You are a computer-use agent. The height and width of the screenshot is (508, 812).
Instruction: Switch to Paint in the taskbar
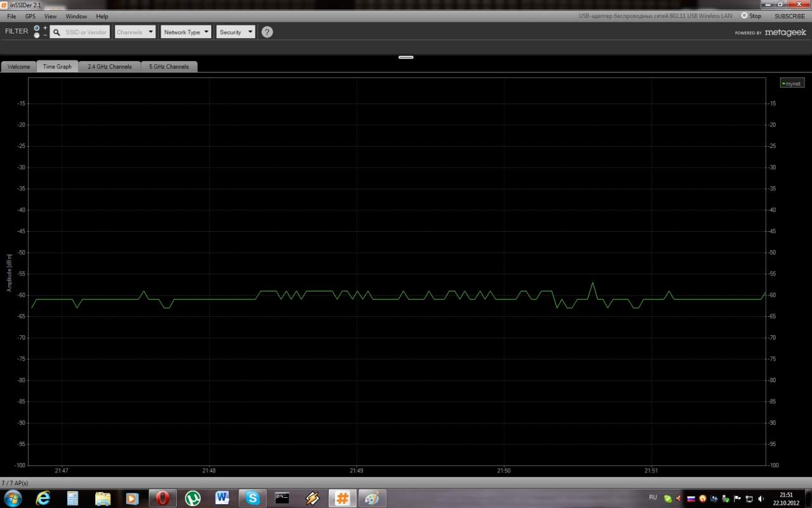coord(372,498)
